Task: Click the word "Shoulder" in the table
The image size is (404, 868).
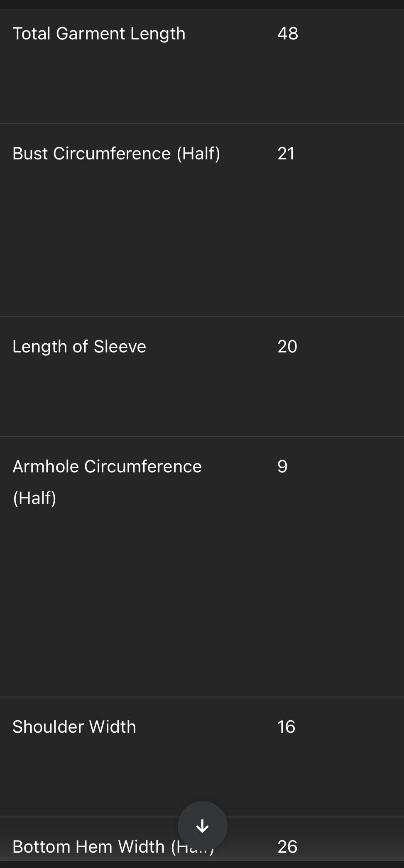Action: tap(48, 727)
